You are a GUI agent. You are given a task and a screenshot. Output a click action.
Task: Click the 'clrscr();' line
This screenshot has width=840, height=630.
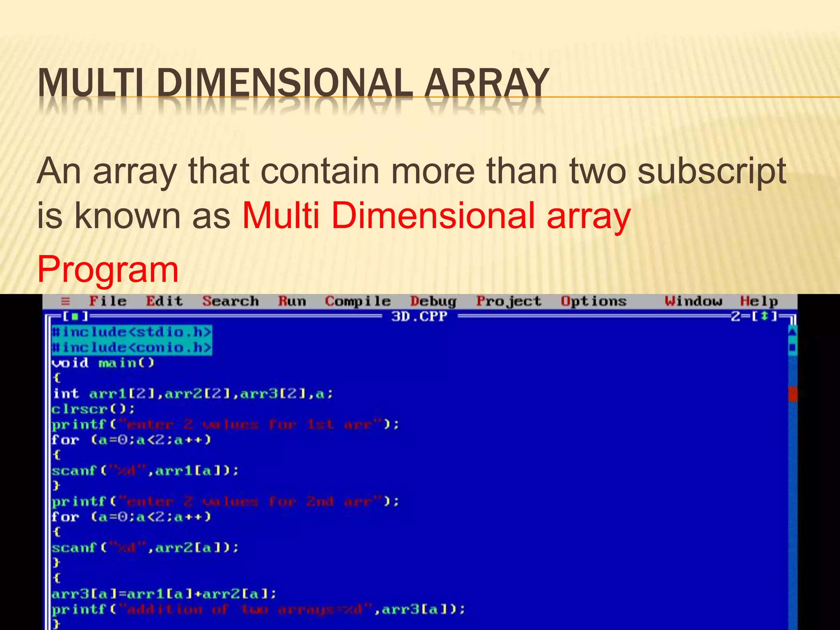(93, 409)
